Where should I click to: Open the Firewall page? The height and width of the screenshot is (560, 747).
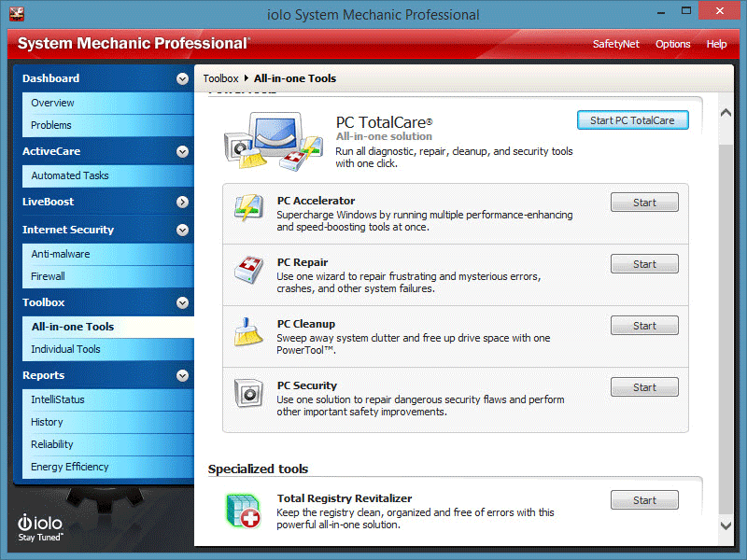coord(108,276)
